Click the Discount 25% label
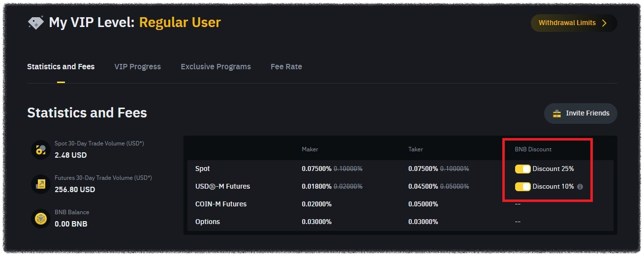 [553, 169]
